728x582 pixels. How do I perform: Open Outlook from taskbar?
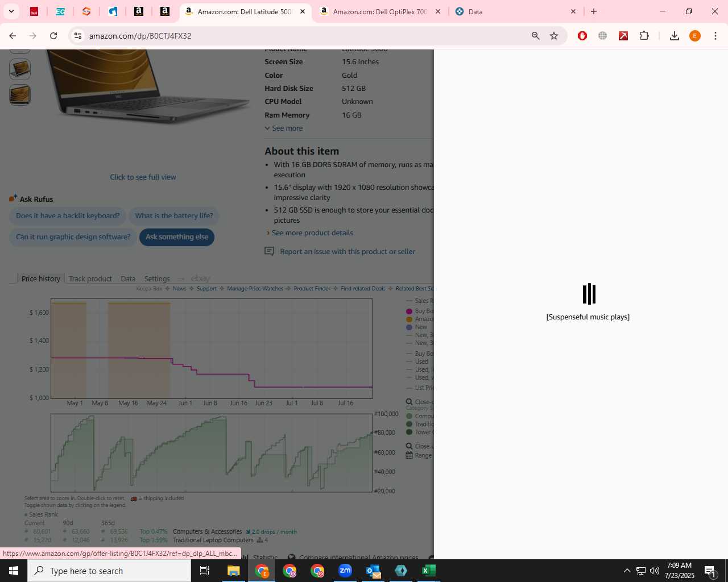tap(373, 571)
